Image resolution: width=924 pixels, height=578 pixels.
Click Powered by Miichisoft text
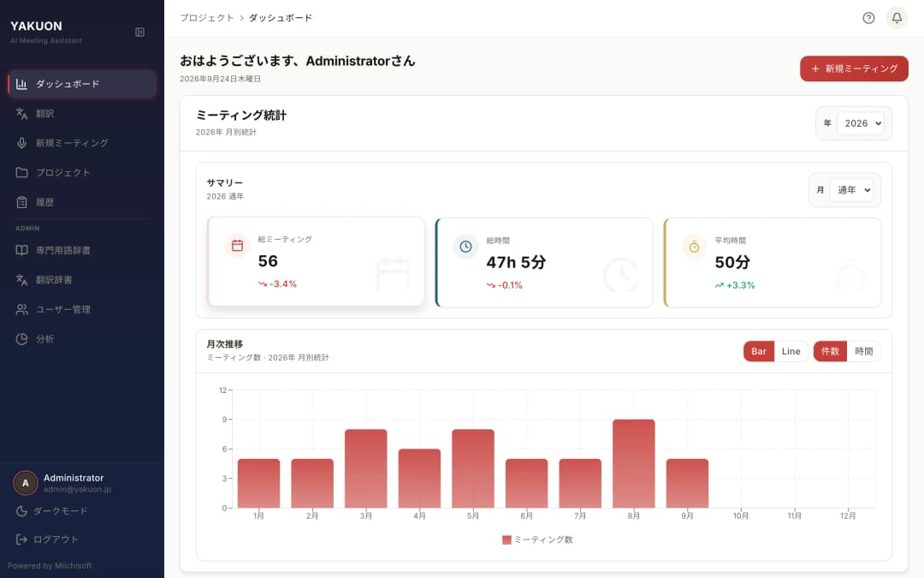[50, 566]
